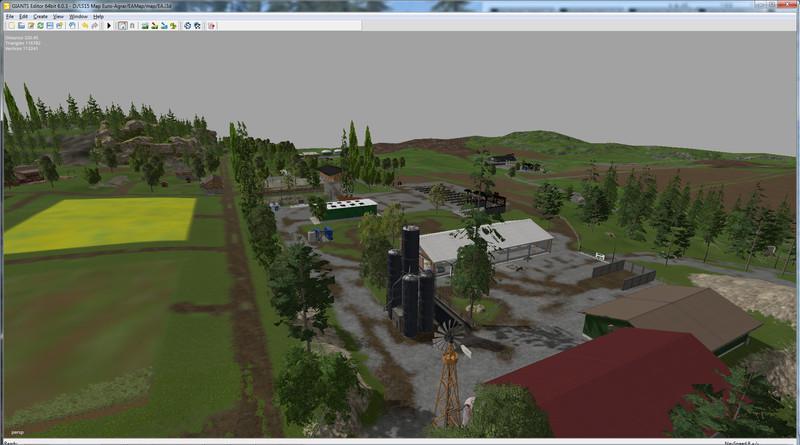Select the Terrain detail texture paint icon
Image resolution: width=800 pixels, height=445 pixels.
pyautogui.click(x=155, y=26)
